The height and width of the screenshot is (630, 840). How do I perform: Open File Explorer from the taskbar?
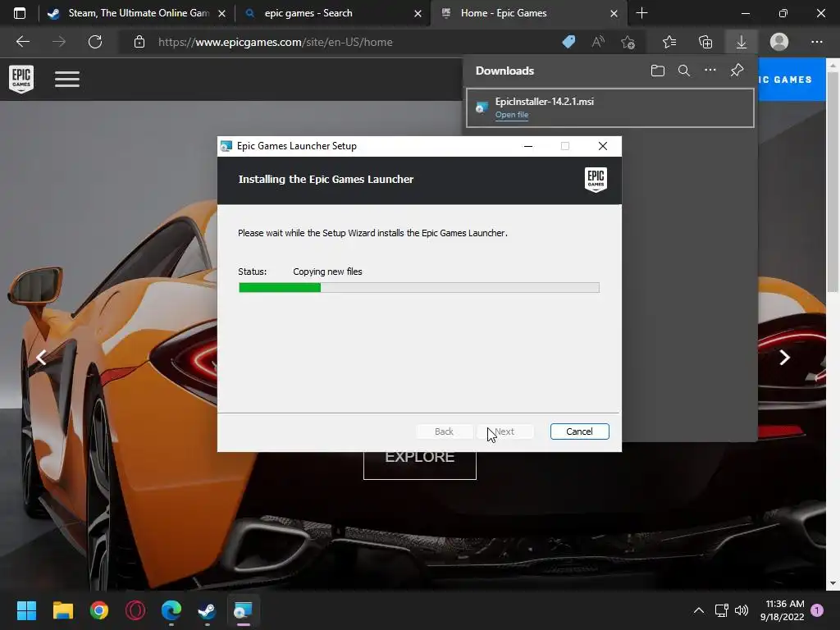coord(62,610)
